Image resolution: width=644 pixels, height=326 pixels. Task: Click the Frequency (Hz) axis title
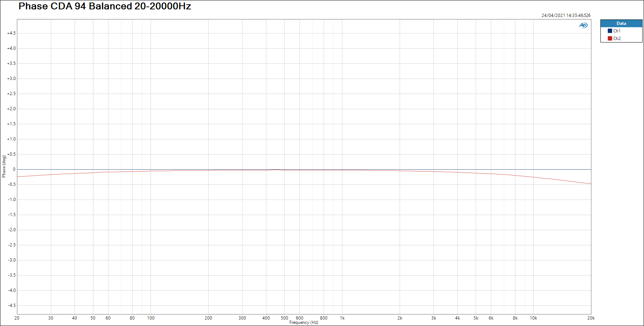point(303,322)
